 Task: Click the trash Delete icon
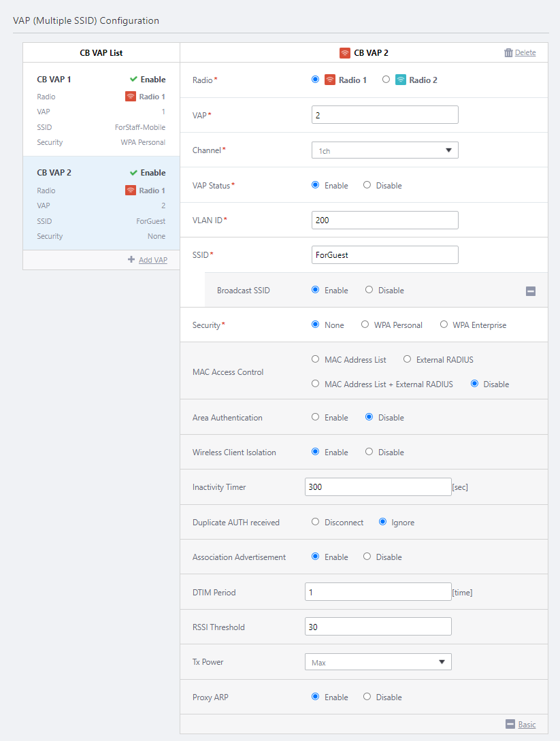point(508,52)
